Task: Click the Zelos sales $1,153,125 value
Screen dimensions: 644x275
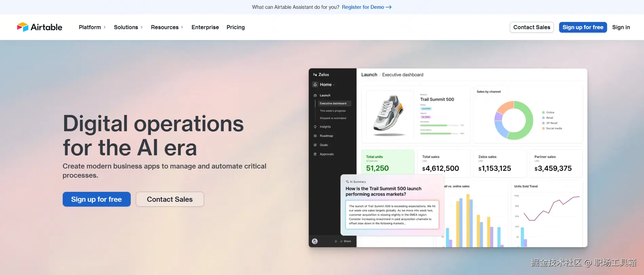Action: [x=494, y=169]
